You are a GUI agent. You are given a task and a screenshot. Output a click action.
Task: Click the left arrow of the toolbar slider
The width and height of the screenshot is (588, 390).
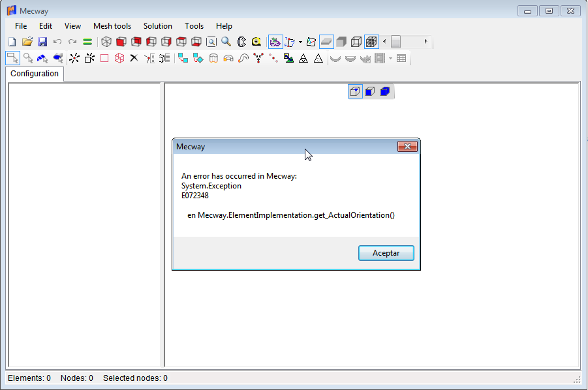384,42
